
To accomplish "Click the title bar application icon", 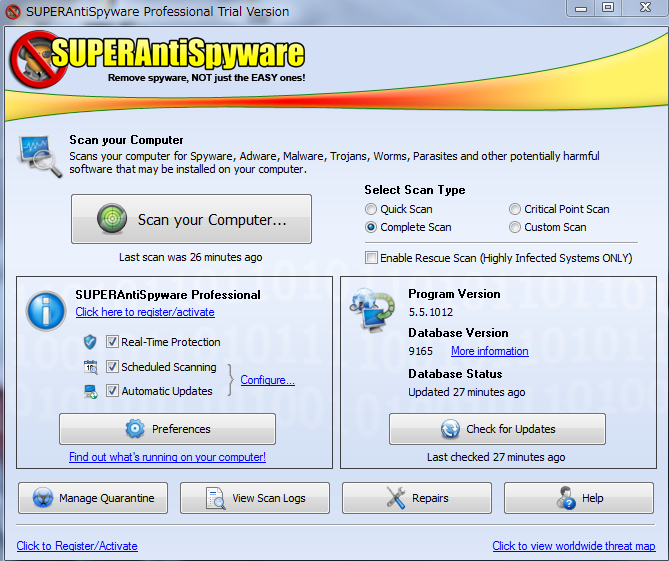I will (13, 12).
